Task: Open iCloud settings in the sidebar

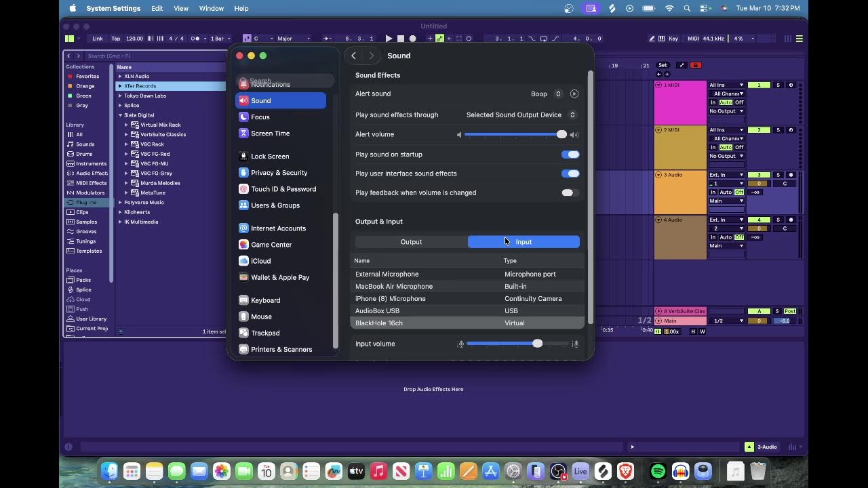Action: pos(281,261)
